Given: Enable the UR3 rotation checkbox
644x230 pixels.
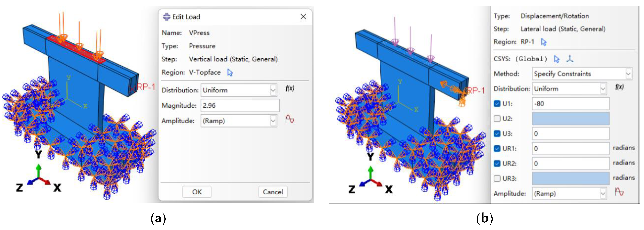Looking at the screenshot, I should coord(497,179).
